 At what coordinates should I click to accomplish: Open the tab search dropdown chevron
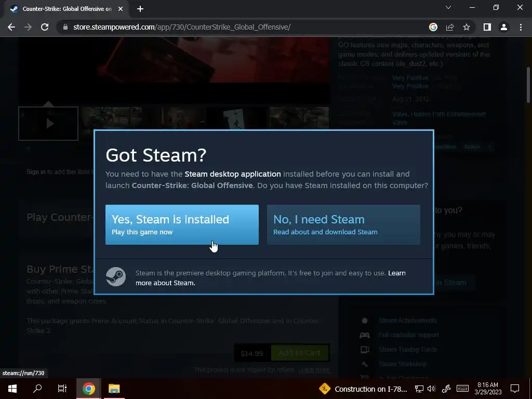pyautogui.click(x=448, y=7)
